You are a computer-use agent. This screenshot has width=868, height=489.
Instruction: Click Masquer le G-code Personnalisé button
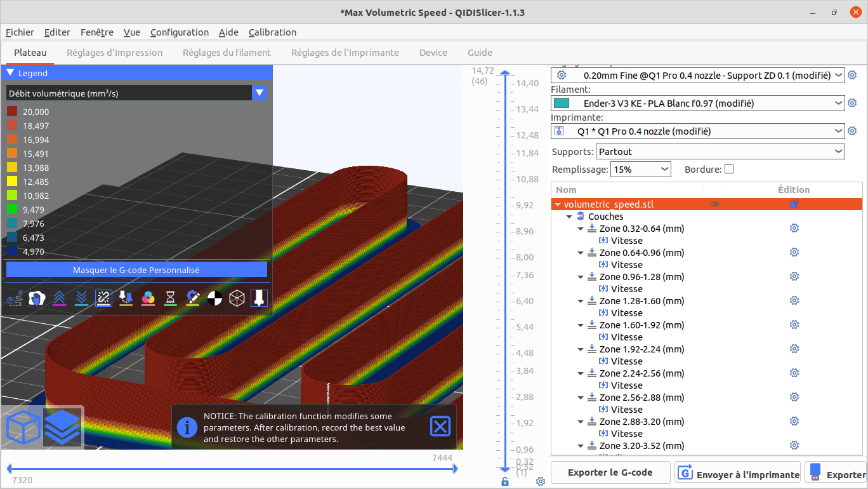click(x=136, y=270)
